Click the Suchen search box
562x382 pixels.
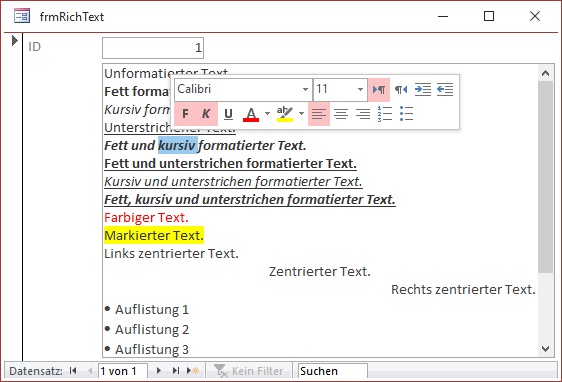[x=332, y=371]
